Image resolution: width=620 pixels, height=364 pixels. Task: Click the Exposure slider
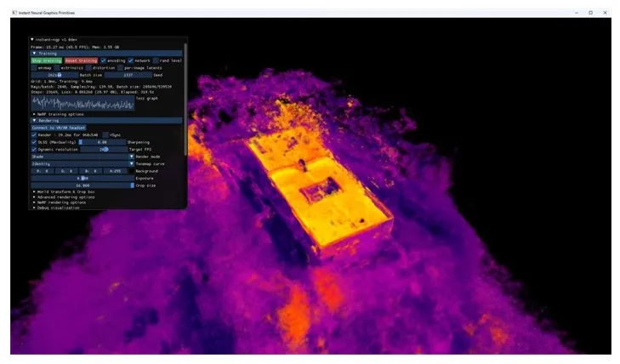82,178
